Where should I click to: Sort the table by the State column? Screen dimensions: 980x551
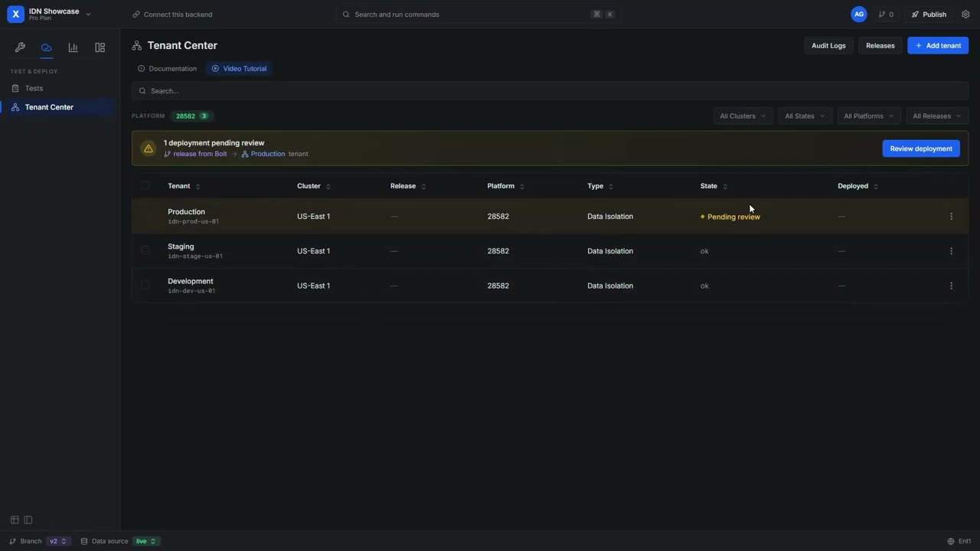pyautogui.click(x=714, y=186)
